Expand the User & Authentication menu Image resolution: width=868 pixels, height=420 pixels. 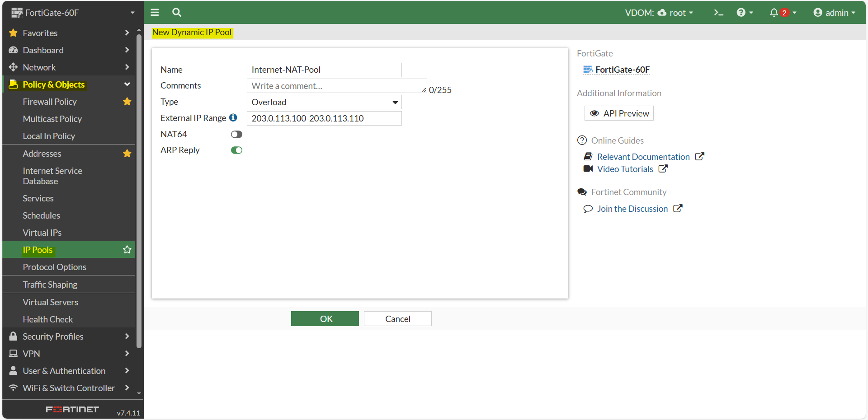pyautogui.click(x=69, y=371)
